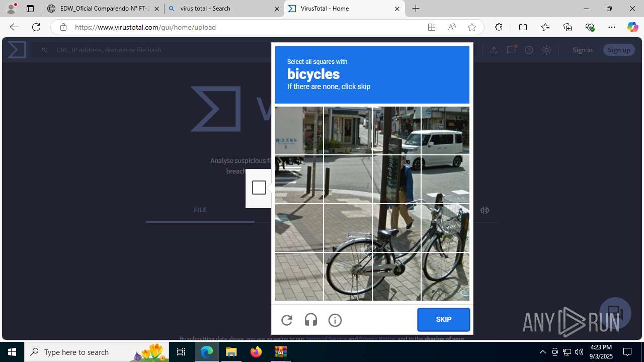Select the tile with the bicycle seat and walking legs
The height and width of the screenshot is (362, 644).
click(x=396, y=228)
